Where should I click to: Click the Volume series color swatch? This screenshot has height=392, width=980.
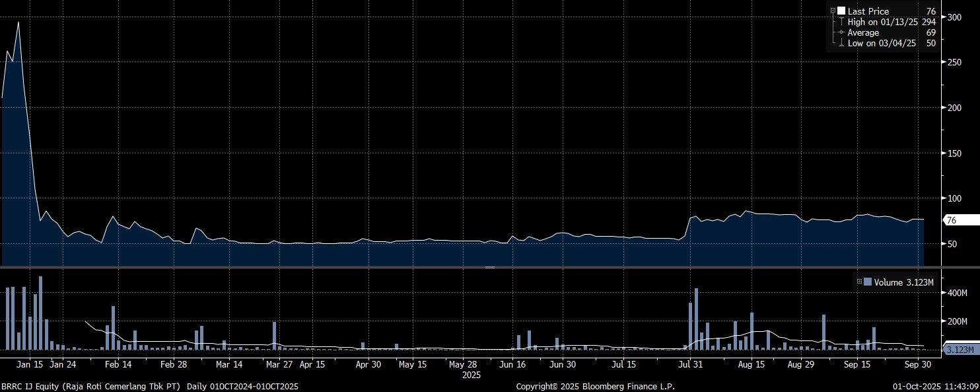pyautogui.click(x=867, y=282)
